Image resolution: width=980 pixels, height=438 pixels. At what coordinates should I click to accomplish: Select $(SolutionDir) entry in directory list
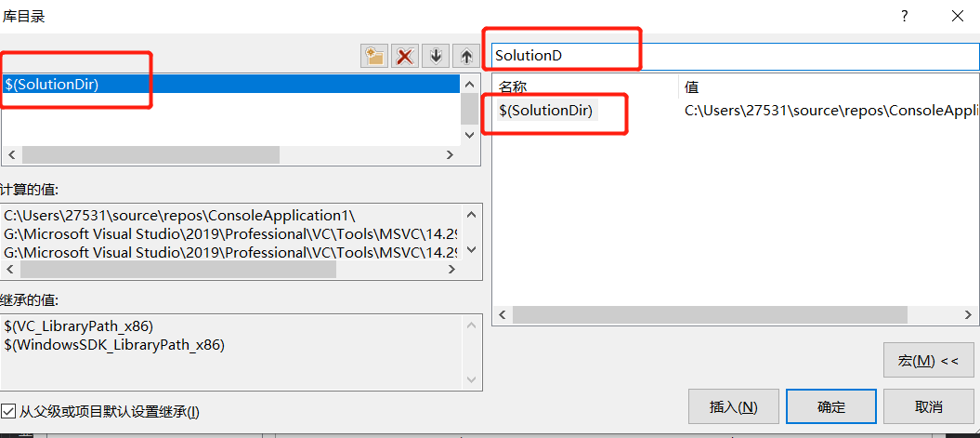[x=230, y=85]
